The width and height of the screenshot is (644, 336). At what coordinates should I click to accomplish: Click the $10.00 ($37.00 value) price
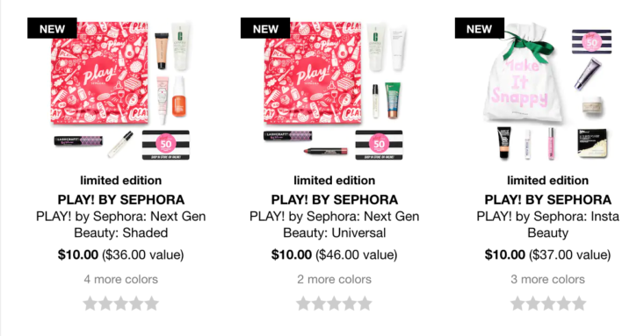(548, 254)
